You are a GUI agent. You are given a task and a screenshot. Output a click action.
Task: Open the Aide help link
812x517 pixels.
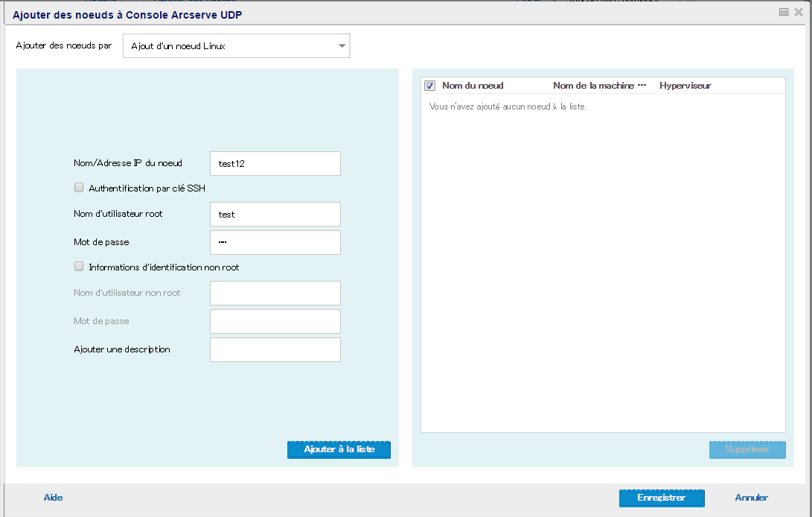pos(53,498)
